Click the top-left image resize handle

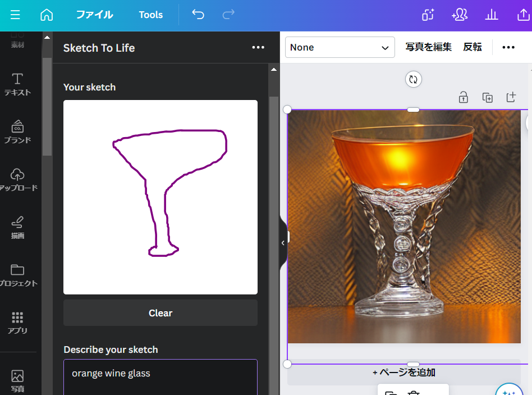coord(287,110)
